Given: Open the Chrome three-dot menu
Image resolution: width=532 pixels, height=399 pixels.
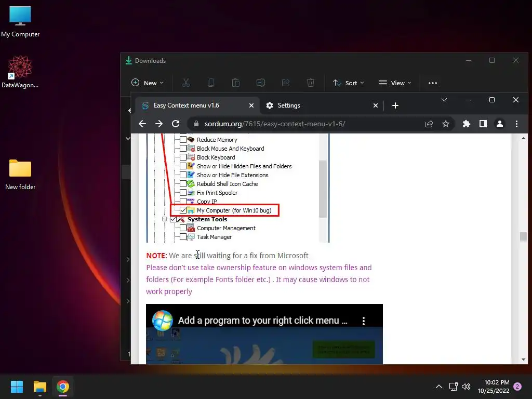Looking at the screenshot, I should point(516,124).
